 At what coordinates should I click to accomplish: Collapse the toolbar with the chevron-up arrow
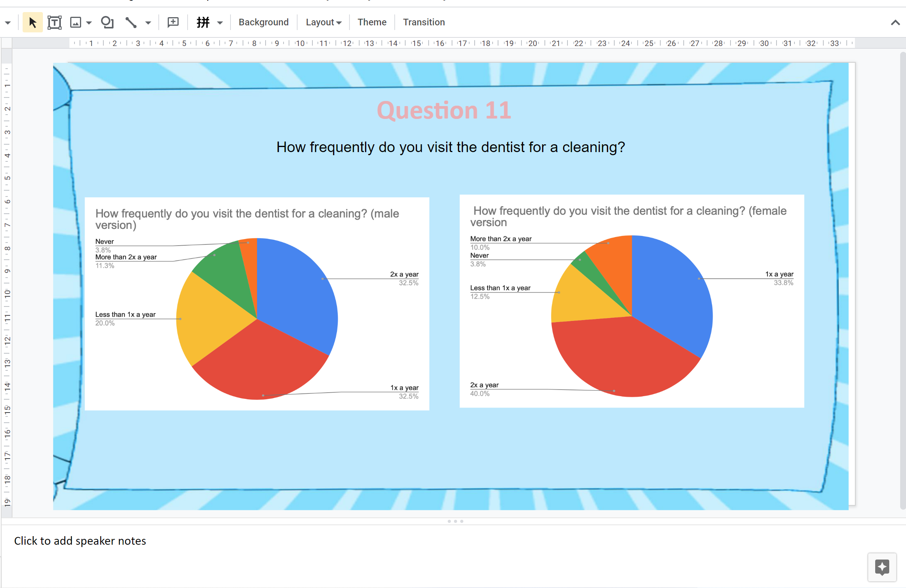tap(895, 23)
